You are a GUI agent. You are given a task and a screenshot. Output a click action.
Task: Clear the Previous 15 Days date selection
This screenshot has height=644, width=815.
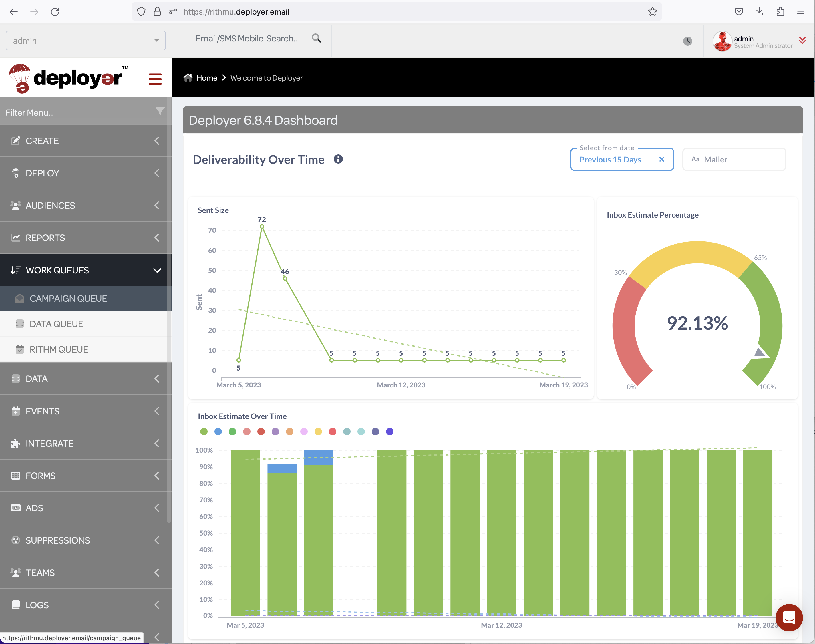(661, 159)
